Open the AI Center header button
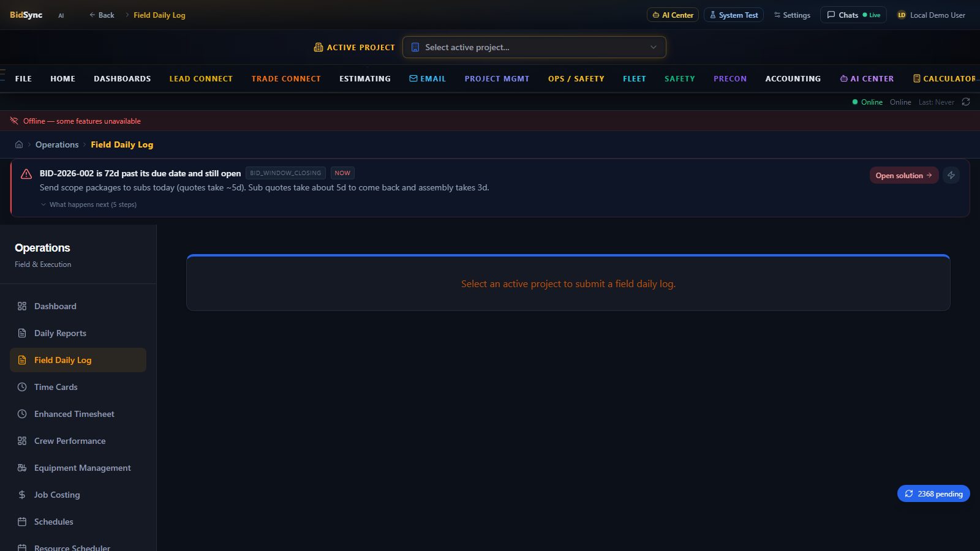 click(x=673, y=15)
